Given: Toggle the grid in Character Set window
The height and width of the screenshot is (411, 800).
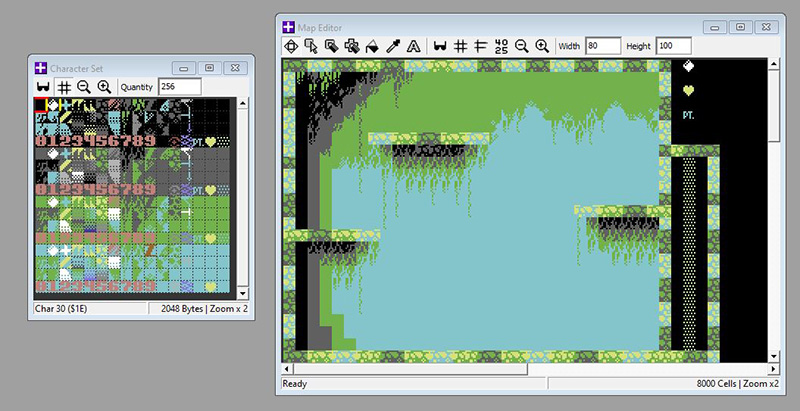Looking at the screenshot, I should click(64, 87).
